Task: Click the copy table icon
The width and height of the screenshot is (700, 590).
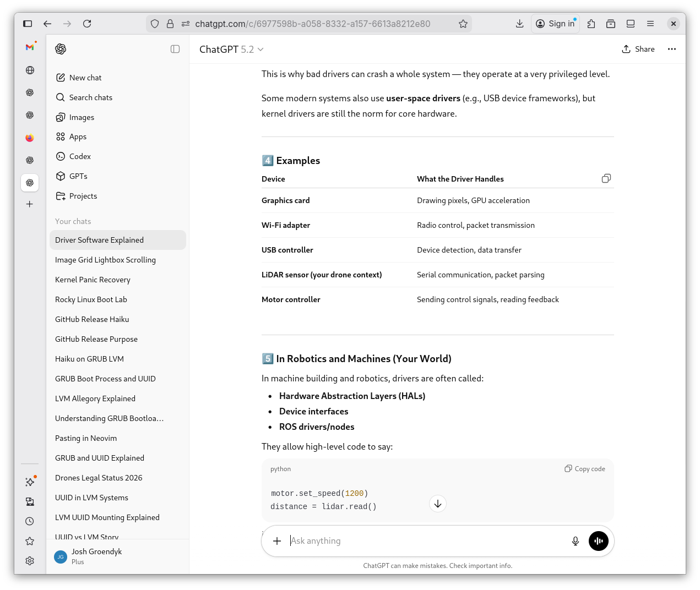Action: pyautogui.click(x=606, y=178)
